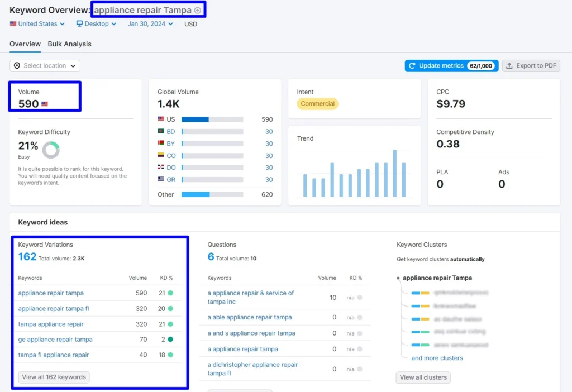
Task: Click the plus icon beside keyword title
Action: pos(197,10)
